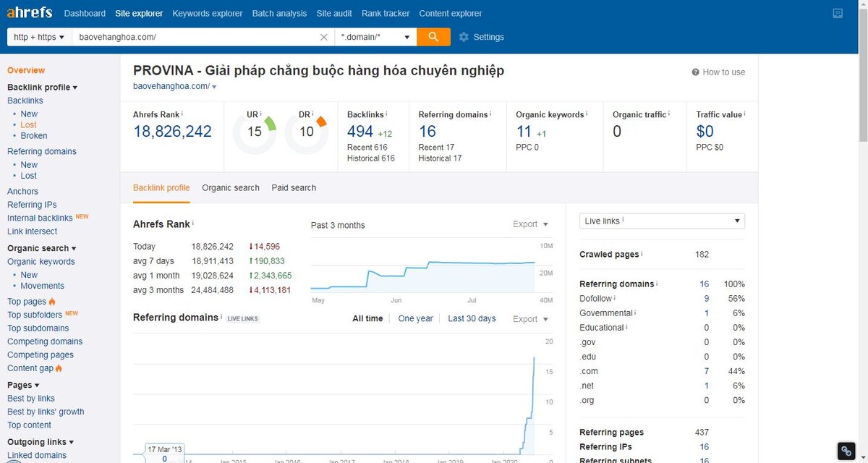Open the *.domain/* mode dropdown
Viewport: 868px width, 463px height.
(375, 37)
